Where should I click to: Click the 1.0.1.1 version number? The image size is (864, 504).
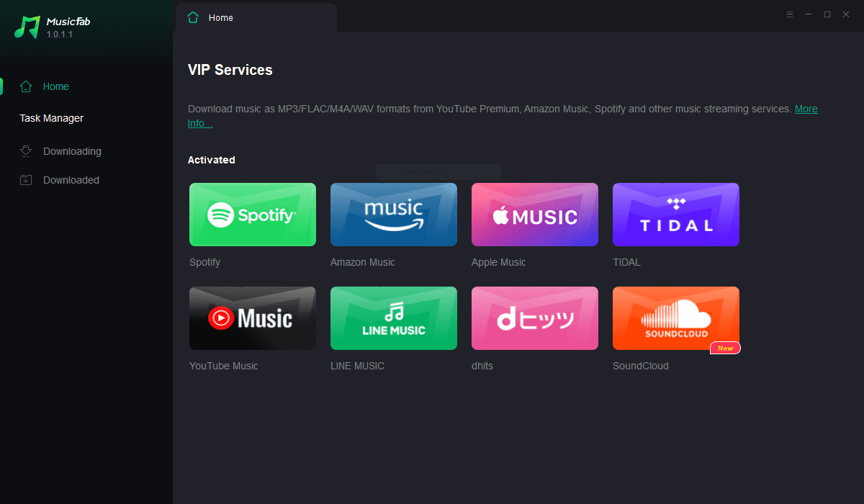pyautogui.click(x=60, y=35)
